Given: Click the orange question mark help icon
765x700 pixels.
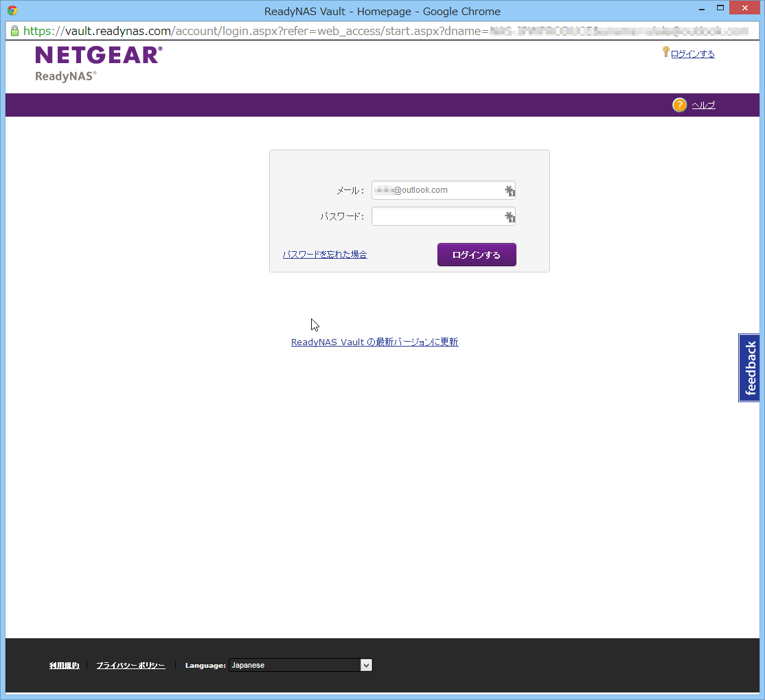Looking at the screenshot, I should tap(679, 105).
